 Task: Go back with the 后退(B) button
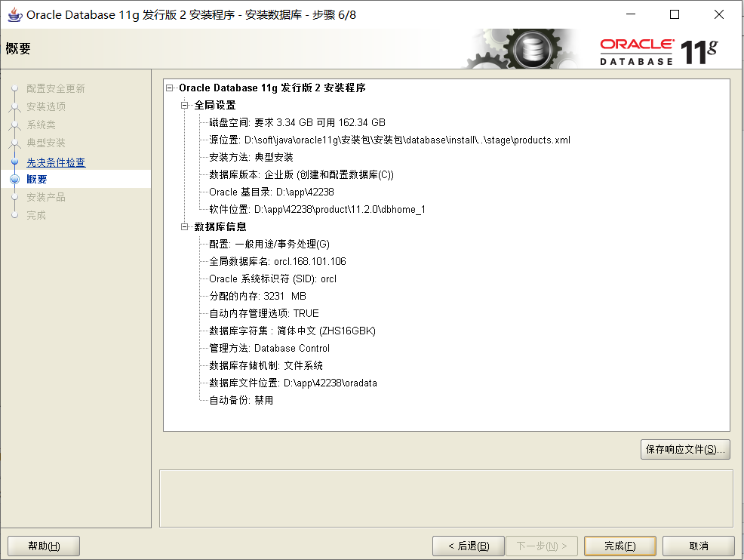click(468, 546)
